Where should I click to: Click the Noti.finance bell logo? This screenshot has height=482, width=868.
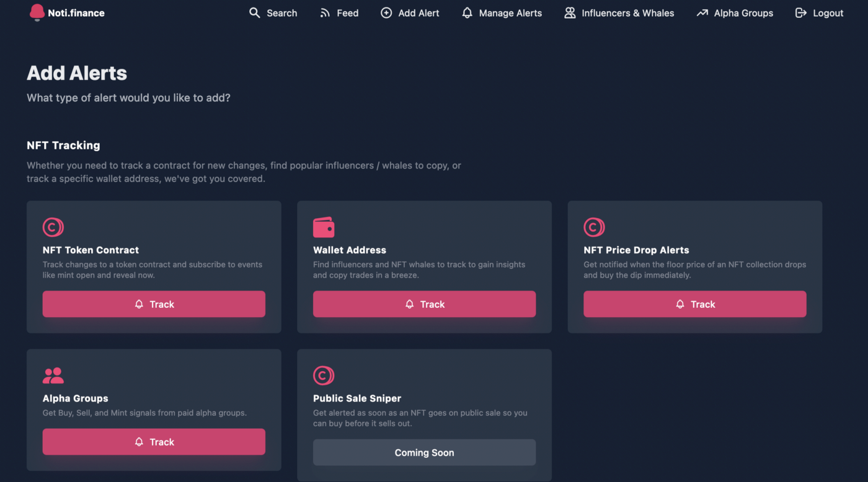tap(37, 12)
